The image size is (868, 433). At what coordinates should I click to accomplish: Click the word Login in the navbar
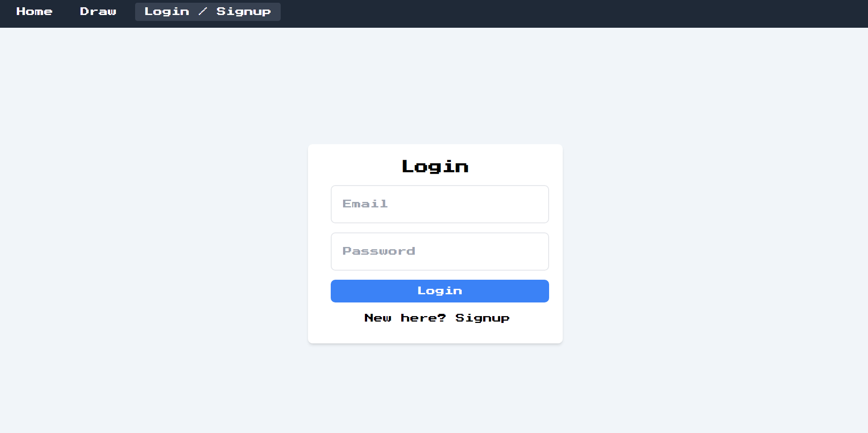click(167, 11)
